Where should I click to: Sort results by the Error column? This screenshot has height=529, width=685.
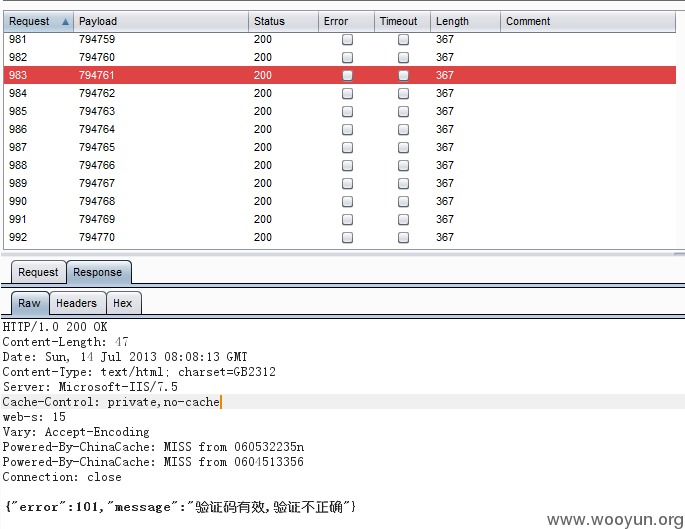click(346, 21)
